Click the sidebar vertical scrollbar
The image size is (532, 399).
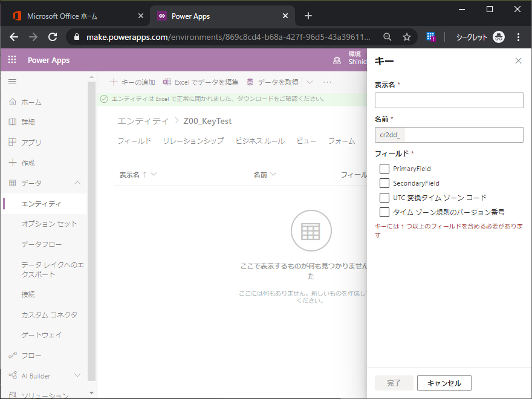[x=92, y=231]
